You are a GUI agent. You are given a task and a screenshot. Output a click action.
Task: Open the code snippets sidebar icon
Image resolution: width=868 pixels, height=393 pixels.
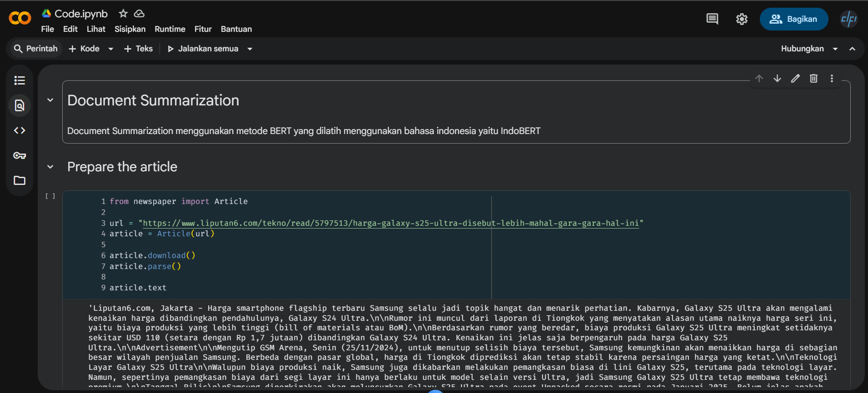click(20, 130)
